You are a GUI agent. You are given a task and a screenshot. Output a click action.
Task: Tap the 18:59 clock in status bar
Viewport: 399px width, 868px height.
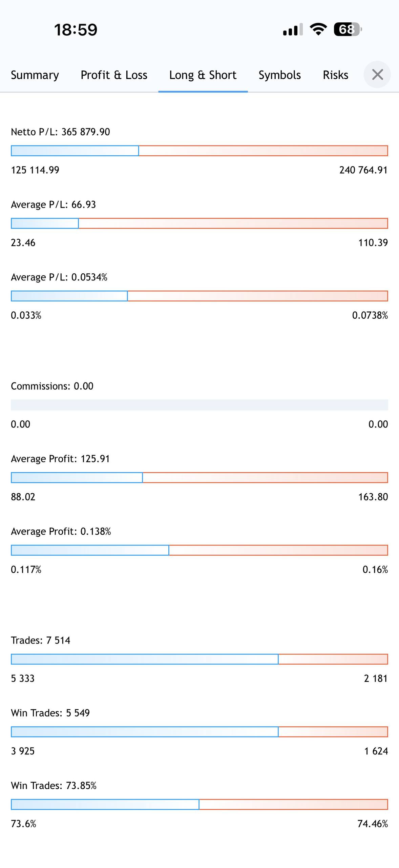click(76, 30)
